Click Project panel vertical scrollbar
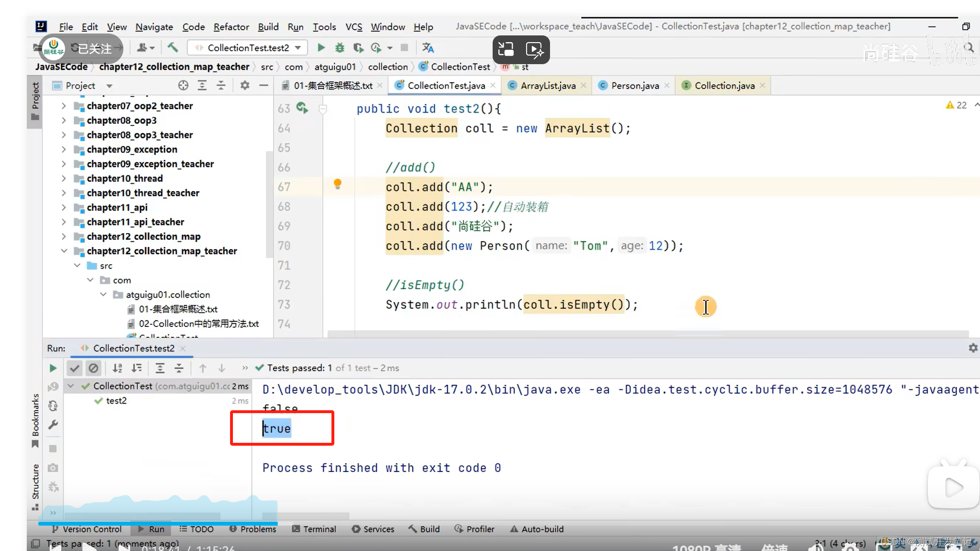The height and width of the screenshot is (551, 980). 269,206
